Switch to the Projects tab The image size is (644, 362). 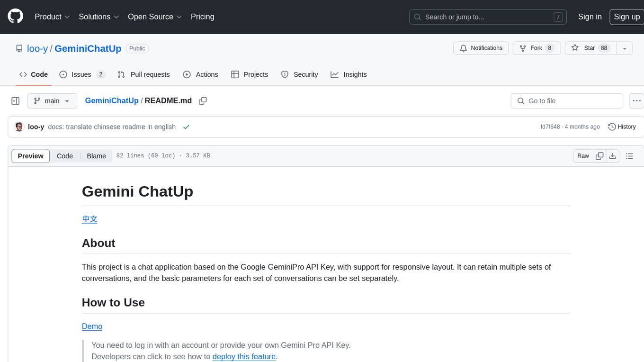[x=250, y=74]
